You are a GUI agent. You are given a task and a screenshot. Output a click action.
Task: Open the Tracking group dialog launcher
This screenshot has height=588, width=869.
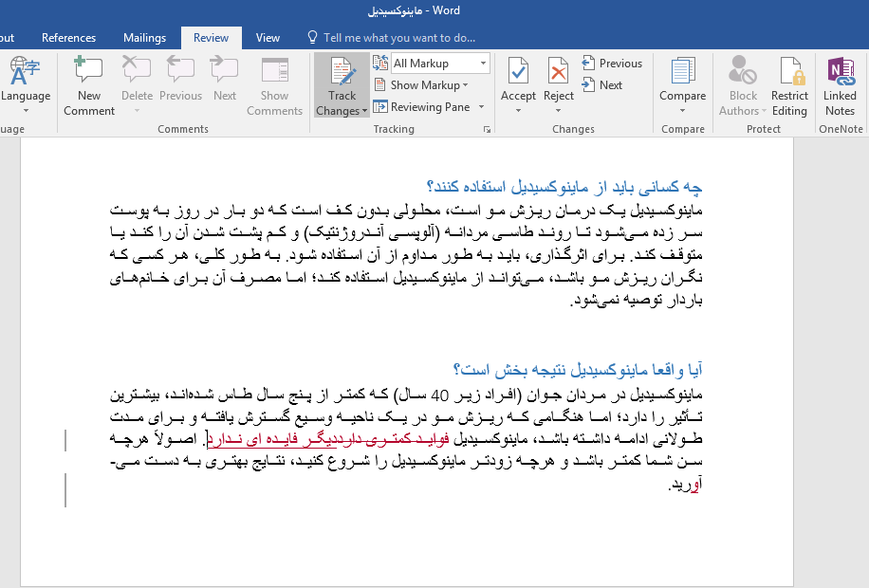coord(487,130)
